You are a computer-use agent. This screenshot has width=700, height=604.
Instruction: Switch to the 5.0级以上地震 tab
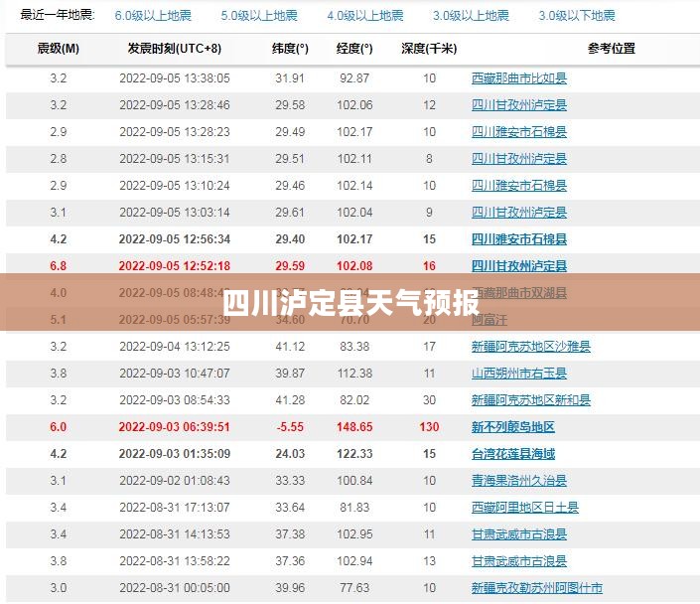(x=259, y=16)
